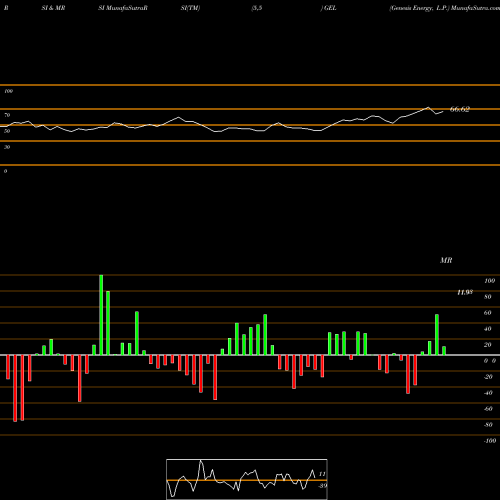Viewport: 500px width, 500px height.
Task: Select the RSI value label 66.62
Action: (460, 109)
